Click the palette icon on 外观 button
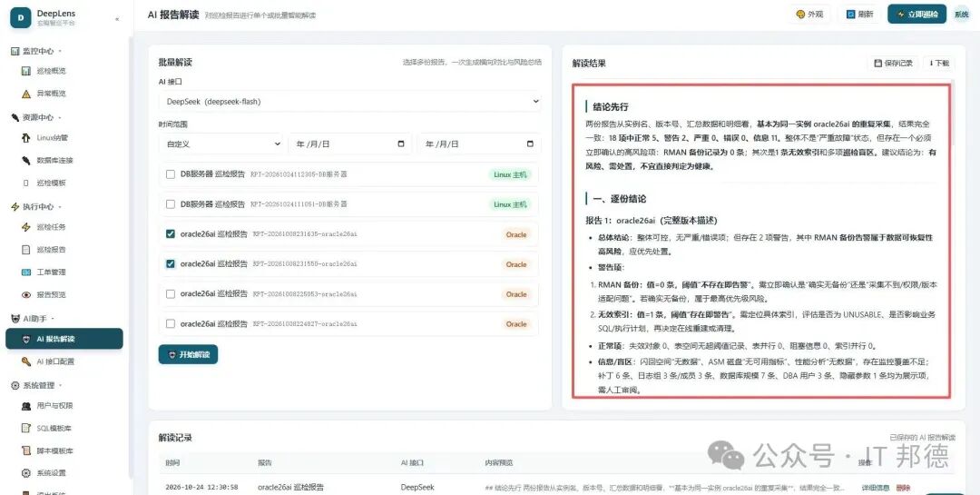980x495 pixels. pos(800,14)
